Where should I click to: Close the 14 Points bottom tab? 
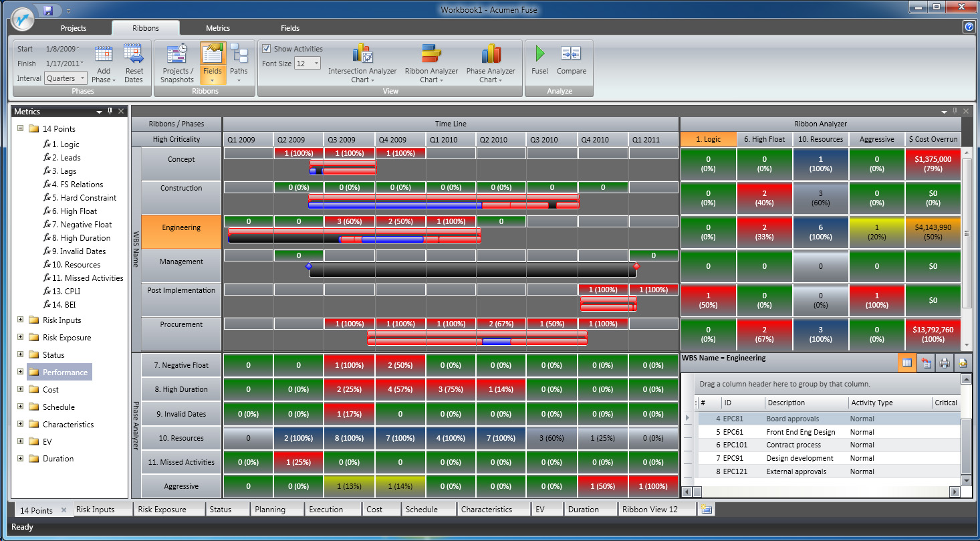pyautogui.click(x=64, y=510)
